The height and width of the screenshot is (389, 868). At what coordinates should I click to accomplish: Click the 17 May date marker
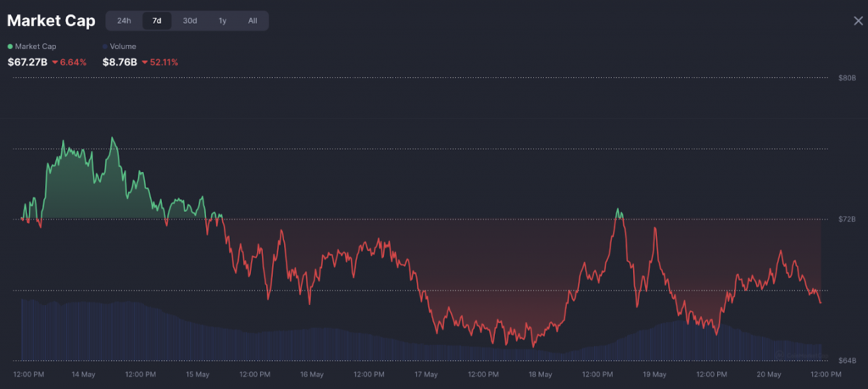click(x=426, y=374)
